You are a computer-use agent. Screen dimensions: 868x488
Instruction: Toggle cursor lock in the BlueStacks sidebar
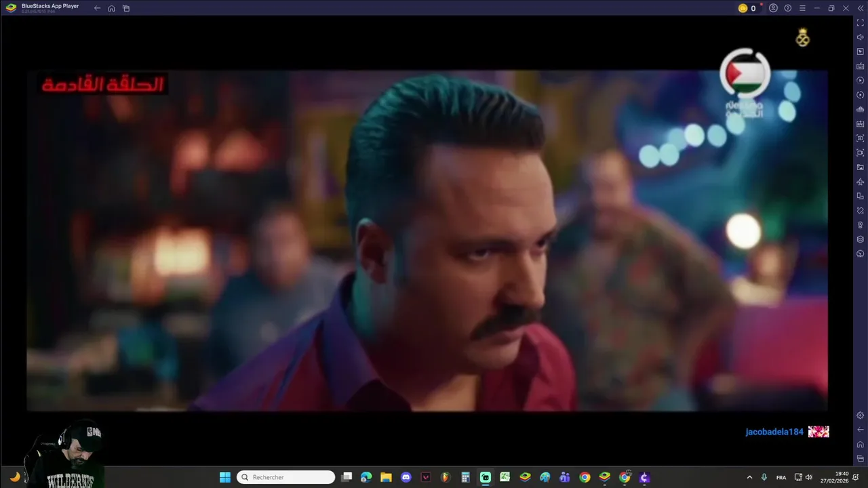coord(860,52)
